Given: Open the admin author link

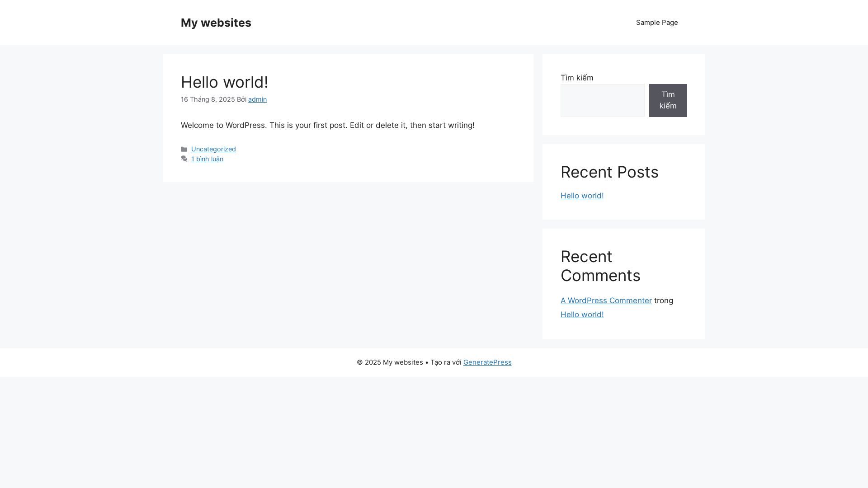Looking at the screenshot, I should 257,99.
